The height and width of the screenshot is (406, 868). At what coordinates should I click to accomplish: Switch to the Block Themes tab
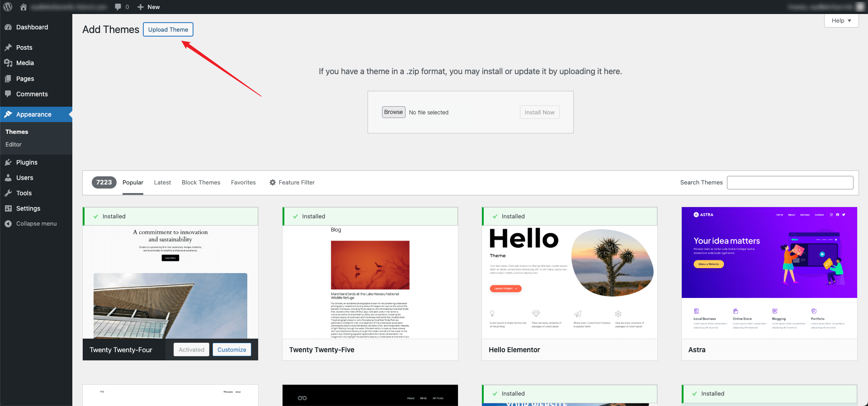coord(201,183)
